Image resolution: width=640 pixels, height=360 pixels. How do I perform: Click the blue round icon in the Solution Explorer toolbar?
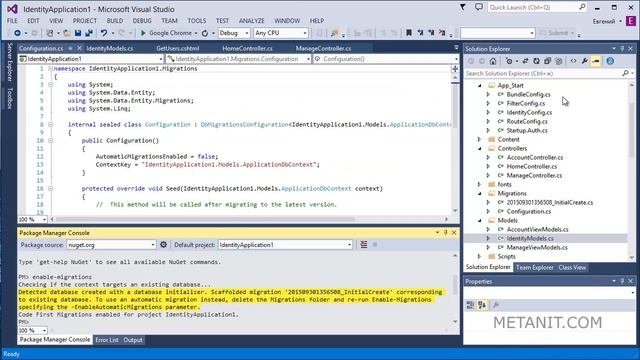click(610, 61)
